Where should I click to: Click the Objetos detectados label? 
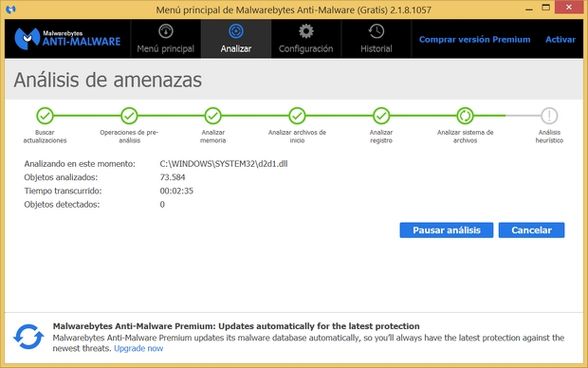click(x=62, y=205)
